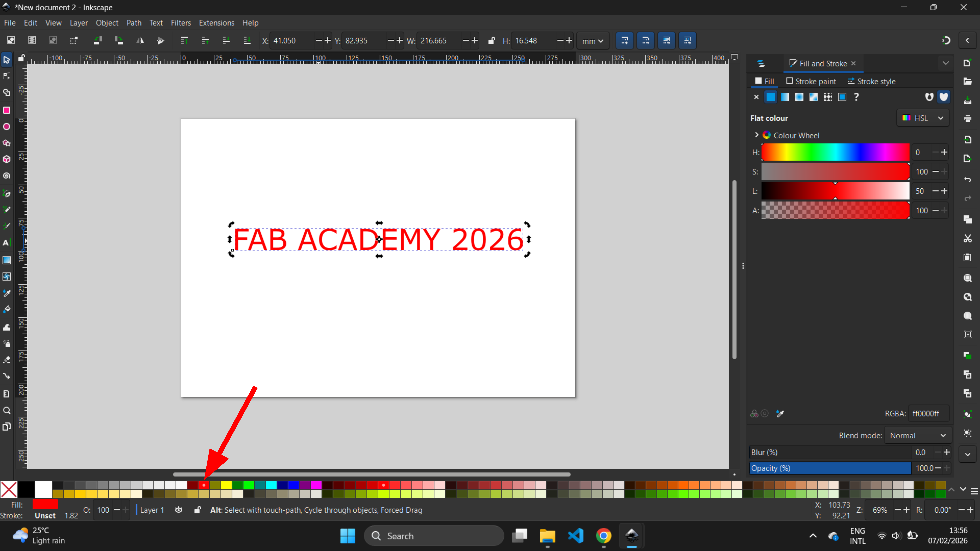Select the Zoom tool in toolbox

(x=6, y=410)
